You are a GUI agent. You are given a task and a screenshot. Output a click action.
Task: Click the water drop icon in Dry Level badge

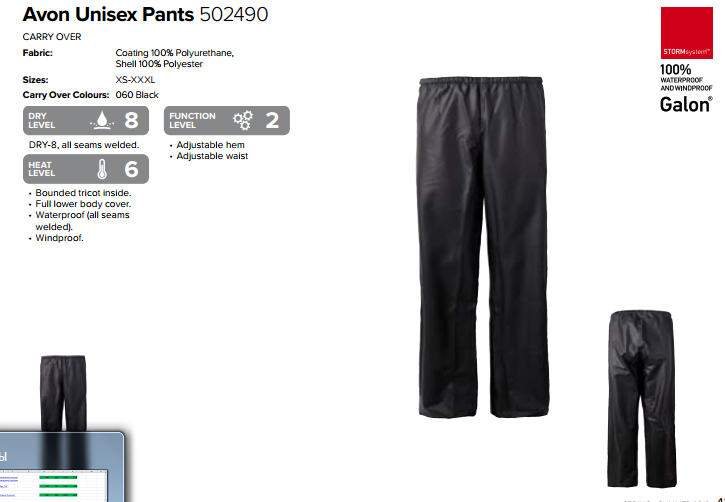point(102,120)
